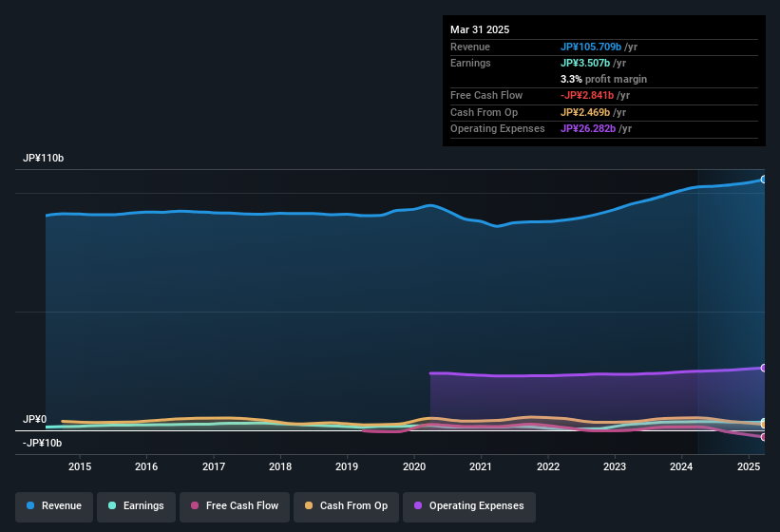Click the 2020 x-axis label

pos(414,466)
